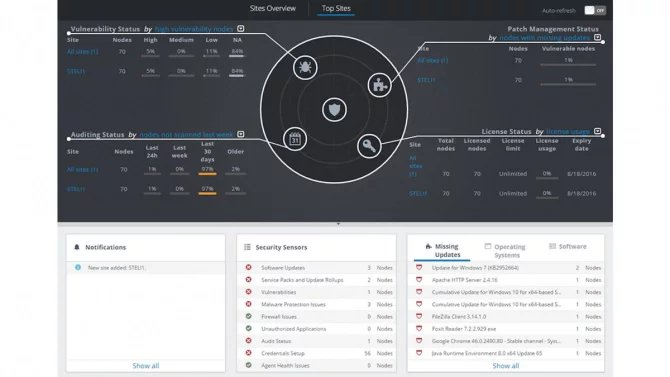Switch to Operating Systems tab
Viewport: 670px width, 377px height.
point(505,251)
